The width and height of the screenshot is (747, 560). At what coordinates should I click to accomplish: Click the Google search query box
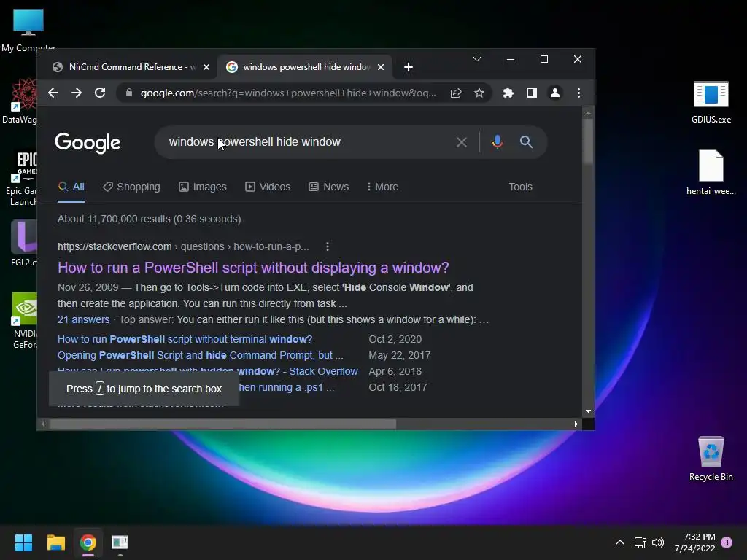305,142
